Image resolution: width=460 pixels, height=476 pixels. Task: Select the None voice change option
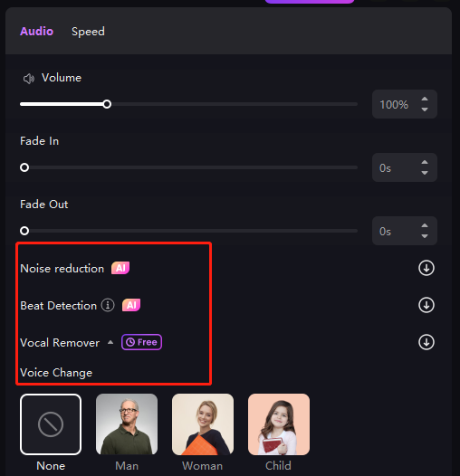click(51, 424)
